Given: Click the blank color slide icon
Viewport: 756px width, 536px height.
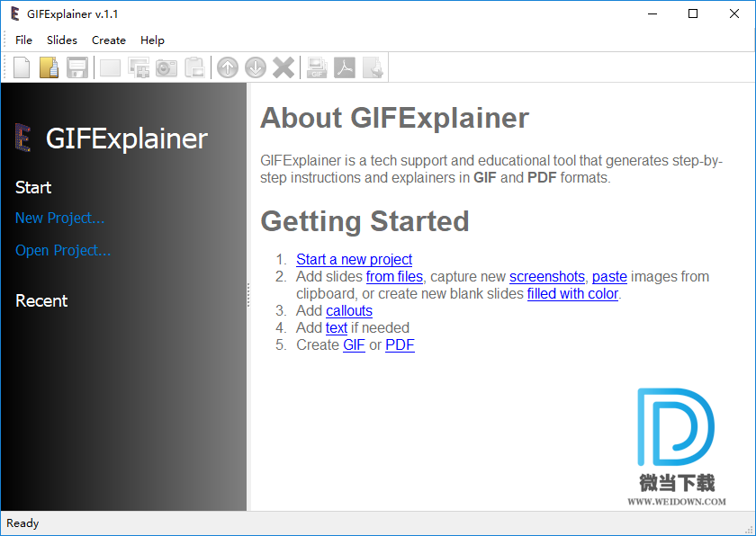Looking at the screenshot, I should [x=110, y=68].
